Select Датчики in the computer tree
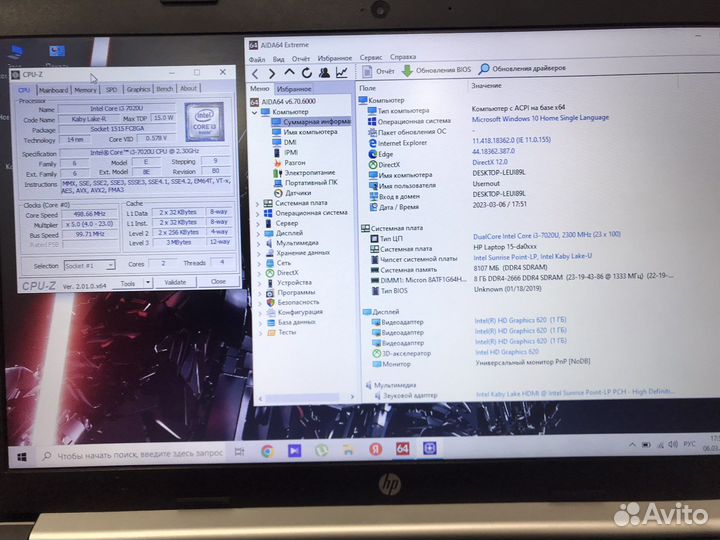Image resolution: width=720 pixels, height=540 pixels. (x=297, y=192)
